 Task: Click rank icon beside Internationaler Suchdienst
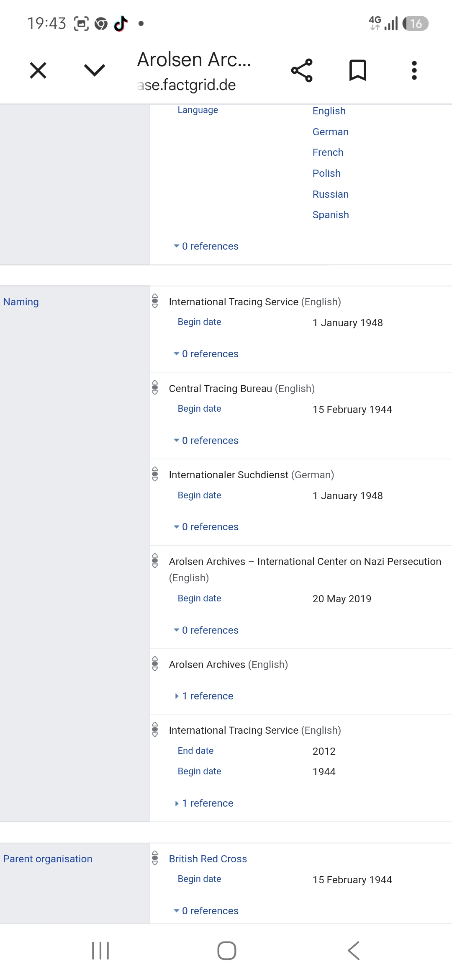(155, 474)
